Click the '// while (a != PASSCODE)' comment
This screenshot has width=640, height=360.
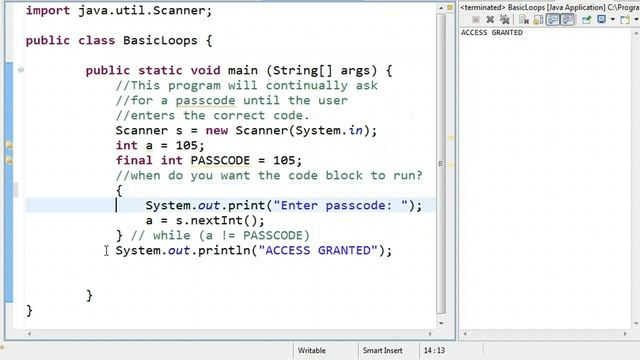(220, 236)
